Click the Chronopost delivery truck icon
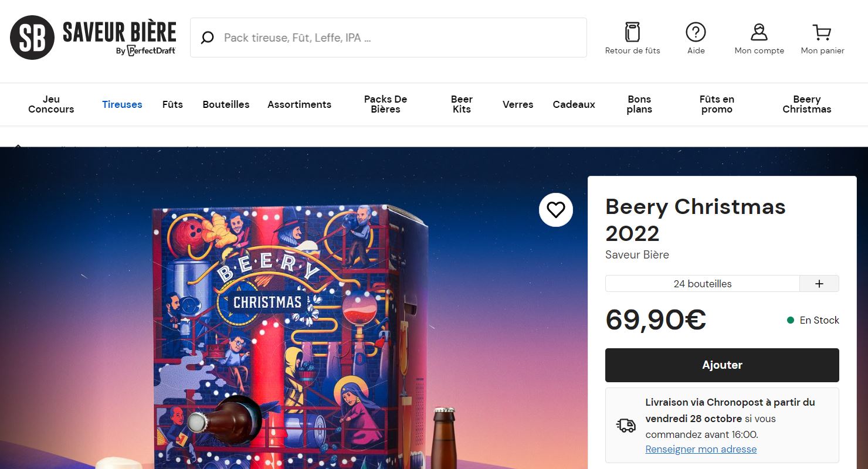This screenshot has width=868, height=469. (626, 425)
